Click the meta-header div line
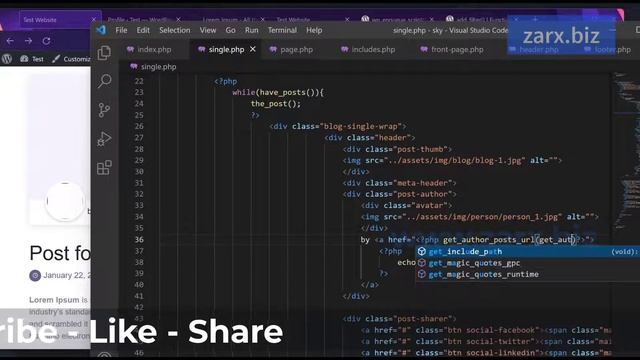 [400, 183]
